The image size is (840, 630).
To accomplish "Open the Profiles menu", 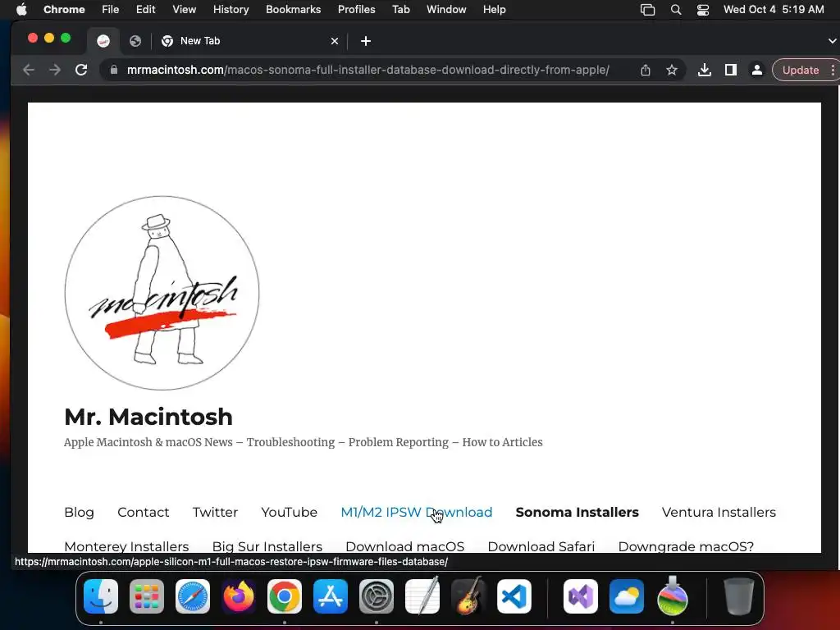I will (x=356, y=9).
